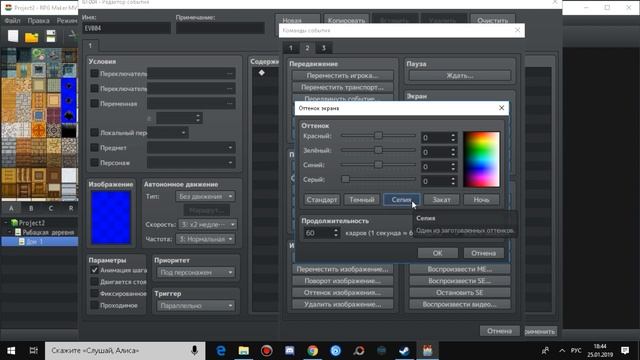640x360 pixels.
Task: Apply the Закат tint preset
Action: [441, 200]
